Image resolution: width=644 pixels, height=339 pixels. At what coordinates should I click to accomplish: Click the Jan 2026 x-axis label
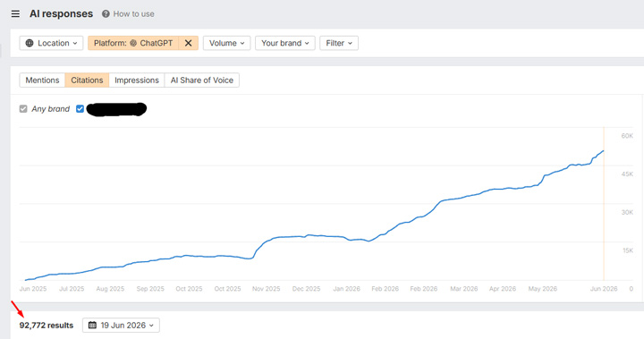[x=347, y=289]
